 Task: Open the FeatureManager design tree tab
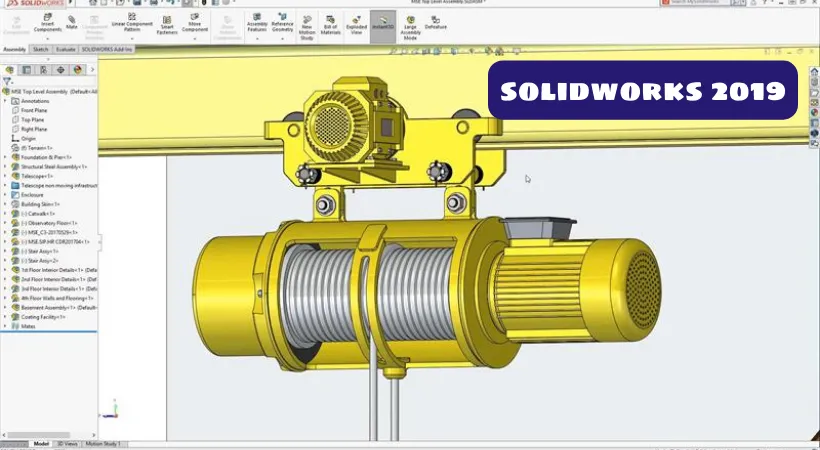(10, 70)
